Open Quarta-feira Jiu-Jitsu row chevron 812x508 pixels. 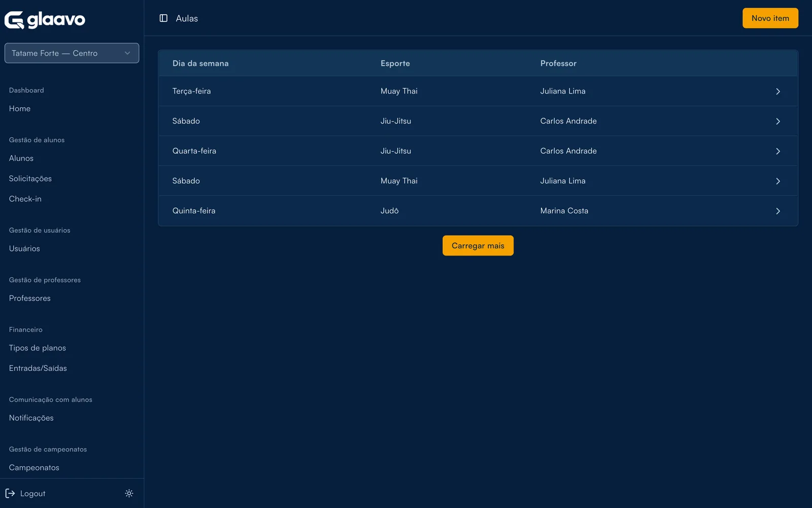click(x=777, y=151)
